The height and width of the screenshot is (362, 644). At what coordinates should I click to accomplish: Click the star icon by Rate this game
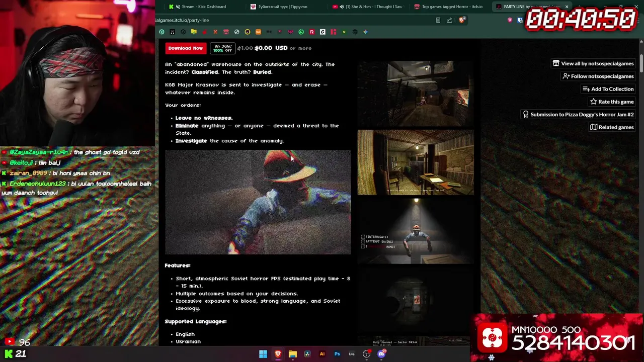pyautogui.click(x=594, y=102)
